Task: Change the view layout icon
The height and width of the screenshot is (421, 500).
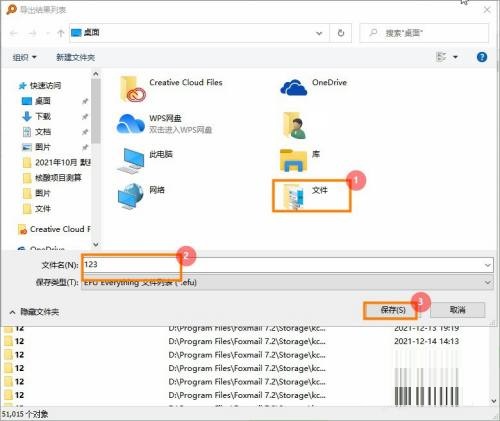Action: click(441, 57)
